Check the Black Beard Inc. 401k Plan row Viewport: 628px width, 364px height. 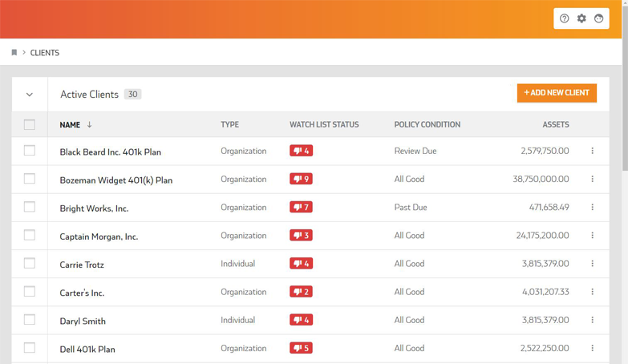coord(30,151)
